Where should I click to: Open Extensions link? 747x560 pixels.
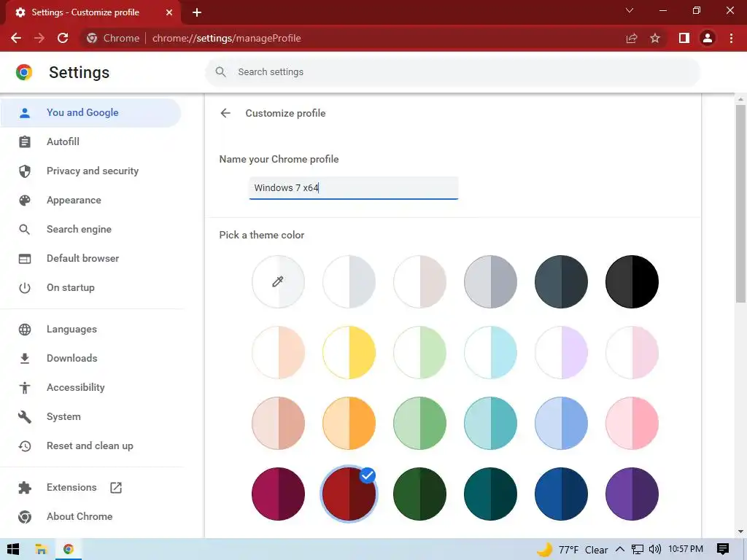tap(71, 487)
